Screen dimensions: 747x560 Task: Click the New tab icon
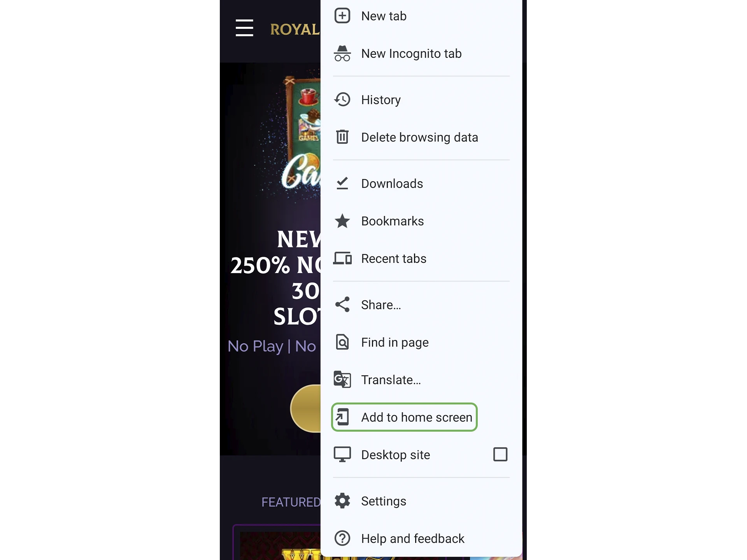[342, 16]
